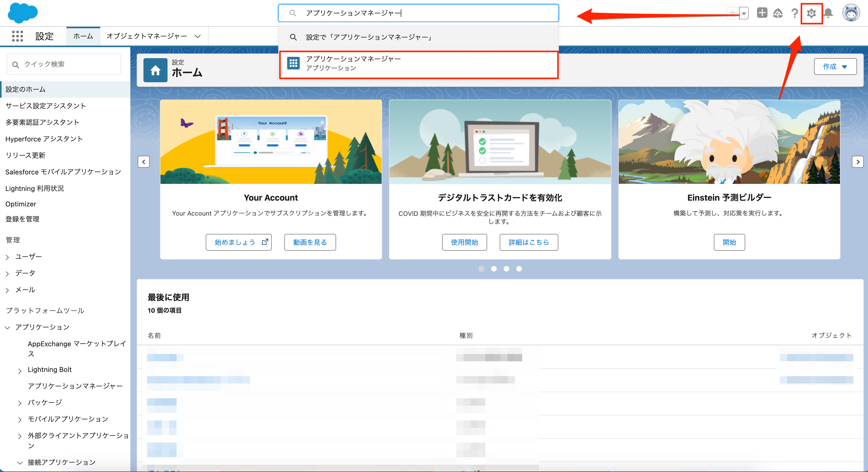Viewport: 868px width, 472px height.
Task: Open 登録を管理 in sidebar
Action: click(22, 219)
